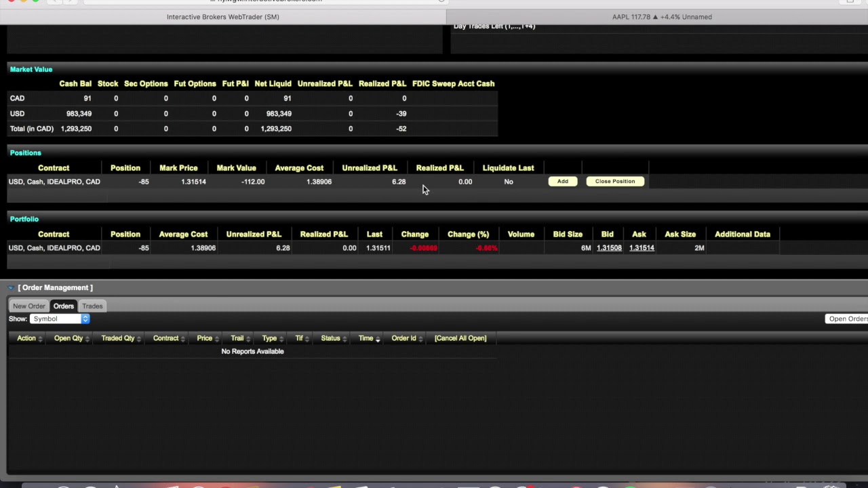Click USD, Cash, IDEALPRO, CAD in Positions
Screen dimensions: 868x488
pos(54,182)
